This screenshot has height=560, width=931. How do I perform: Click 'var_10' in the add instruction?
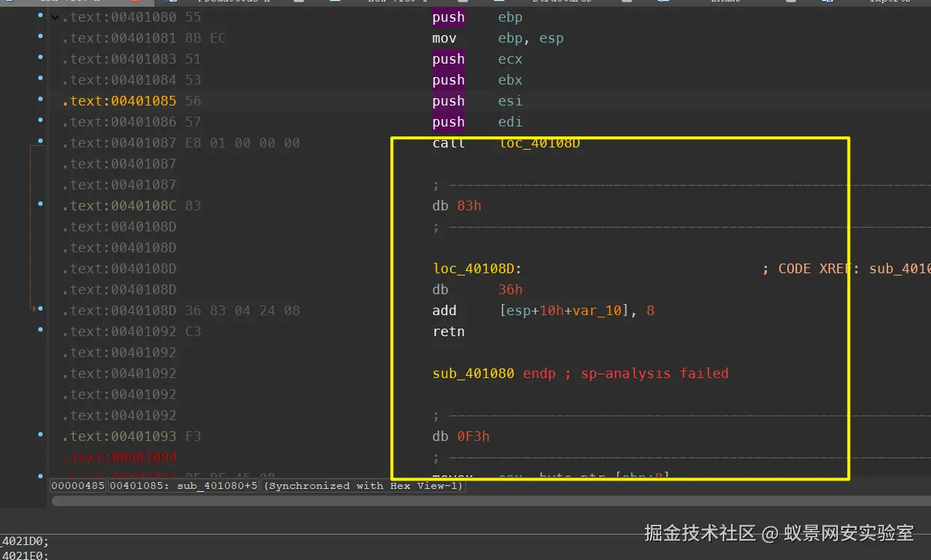coord(597,311)
